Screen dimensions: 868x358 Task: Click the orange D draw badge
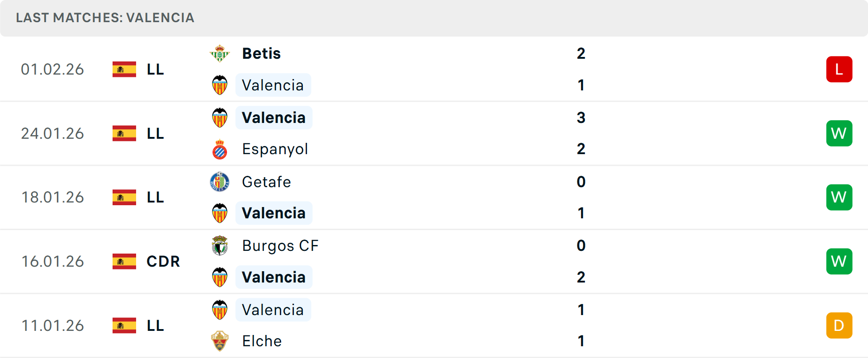[839, 325]
